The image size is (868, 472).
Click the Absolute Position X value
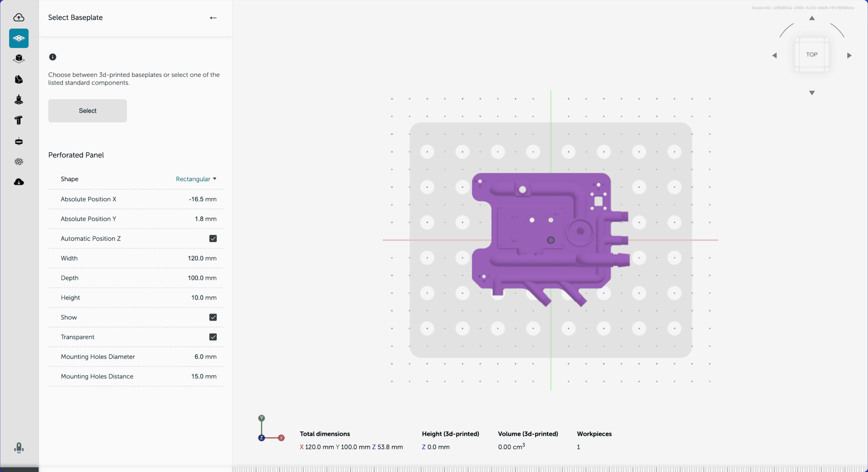[202, 199]
